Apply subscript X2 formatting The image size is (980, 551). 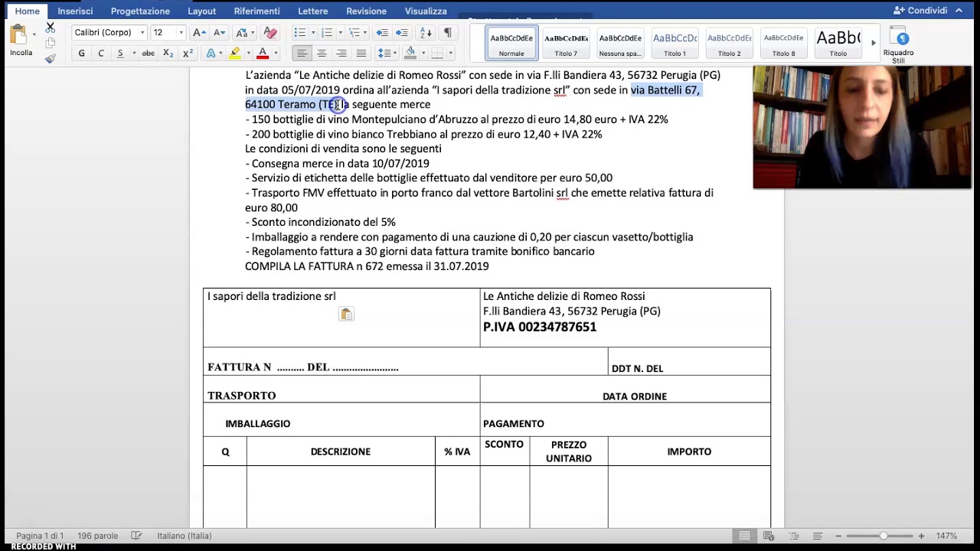(x=168, y=53)
